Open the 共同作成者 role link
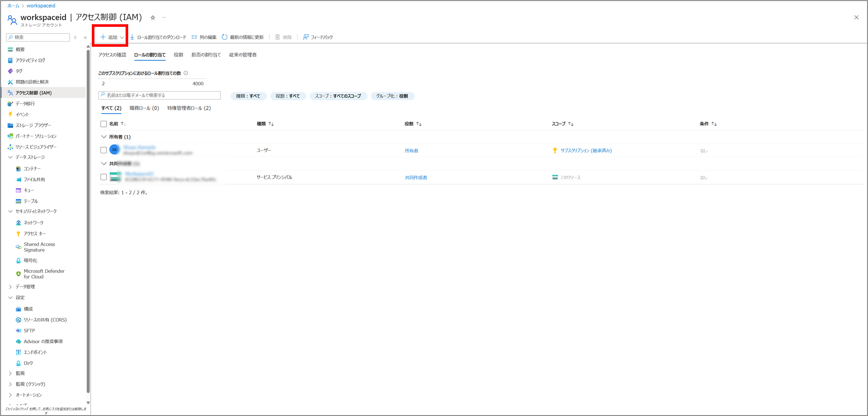The height and width of the screenshot is (416, 868). point(416,177)
